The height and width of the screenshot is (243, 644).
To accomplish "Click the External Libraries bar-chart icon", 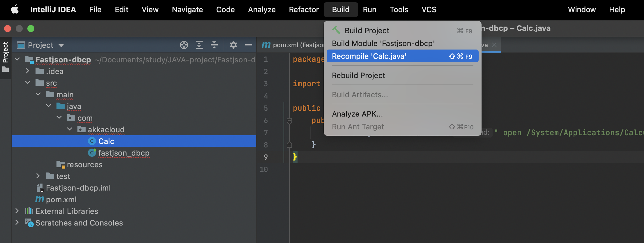I will click(29, 211).
